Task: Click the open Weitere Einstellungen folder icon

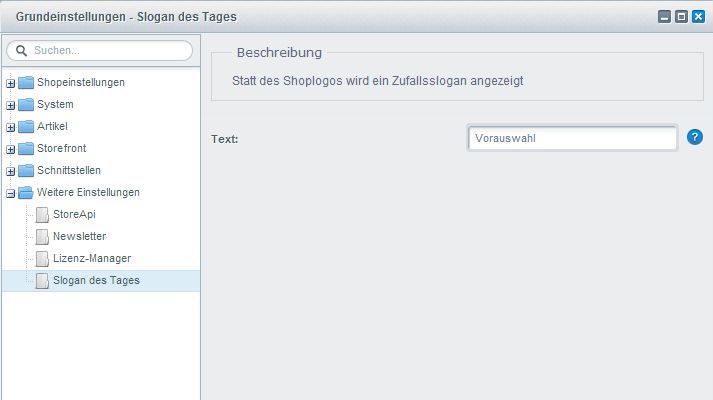Action: click(x=26, y=192)
